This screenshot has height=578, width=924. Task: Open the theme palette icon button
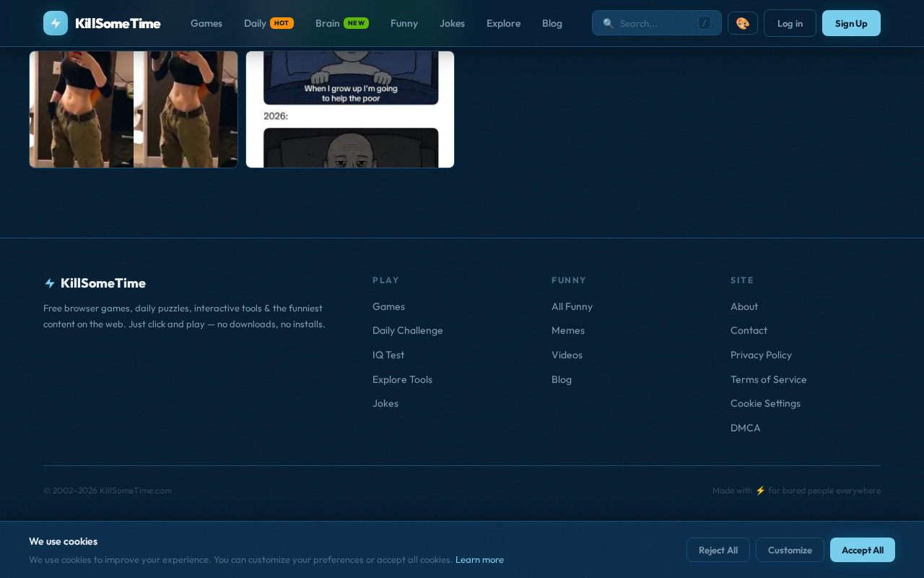(x=743, y=23)
